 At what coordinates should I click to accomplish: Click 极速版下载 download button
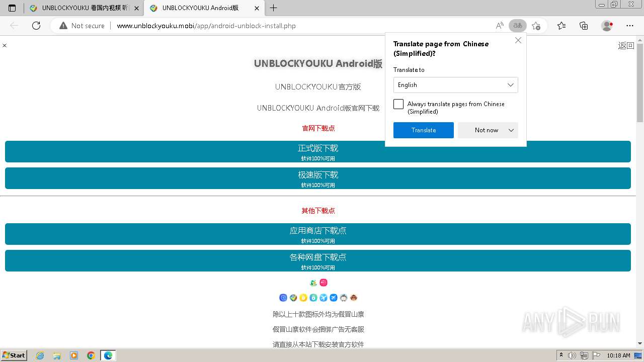318,178
